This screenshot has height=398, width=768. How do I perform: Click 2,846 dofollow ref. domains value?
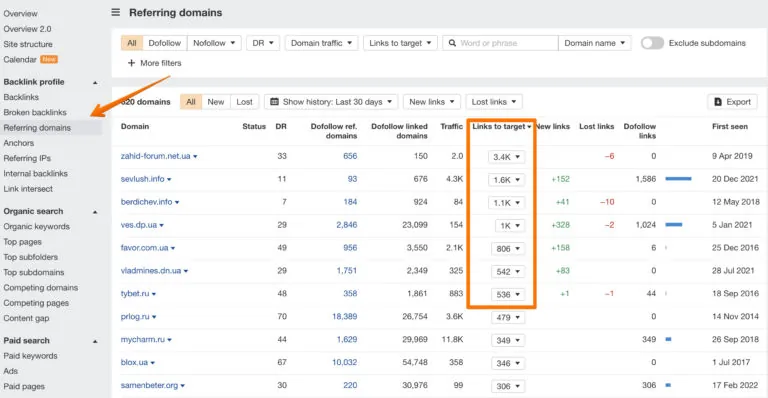tap(346, 225)
